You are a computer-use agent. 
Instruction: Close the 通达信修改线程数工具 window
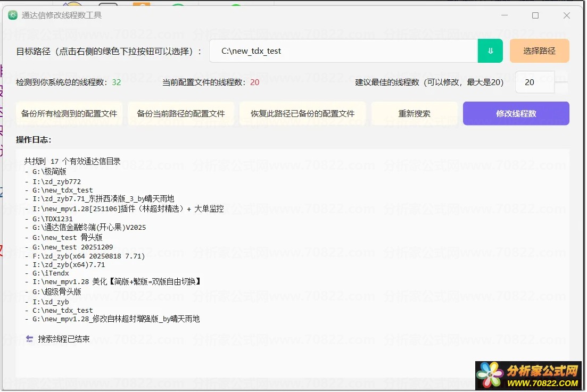click(567, 15)
